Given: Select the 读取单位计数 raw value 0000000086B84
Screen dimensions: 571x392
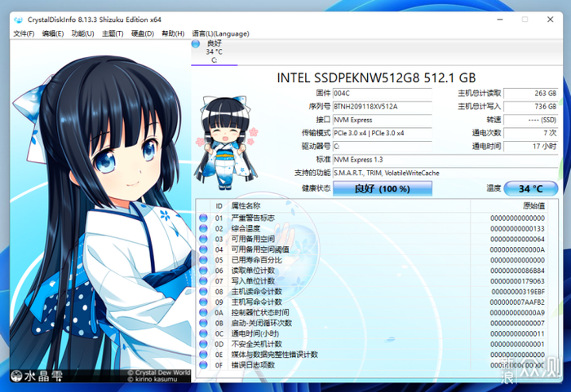Looking at the screenshot, I should [517, 271].
